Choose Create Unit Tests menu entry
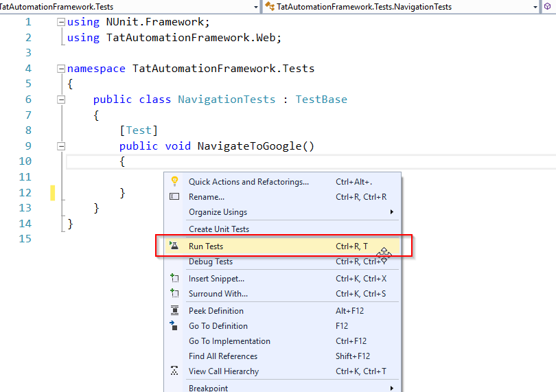Screen dimensions: 556x392 click(219, 229)
